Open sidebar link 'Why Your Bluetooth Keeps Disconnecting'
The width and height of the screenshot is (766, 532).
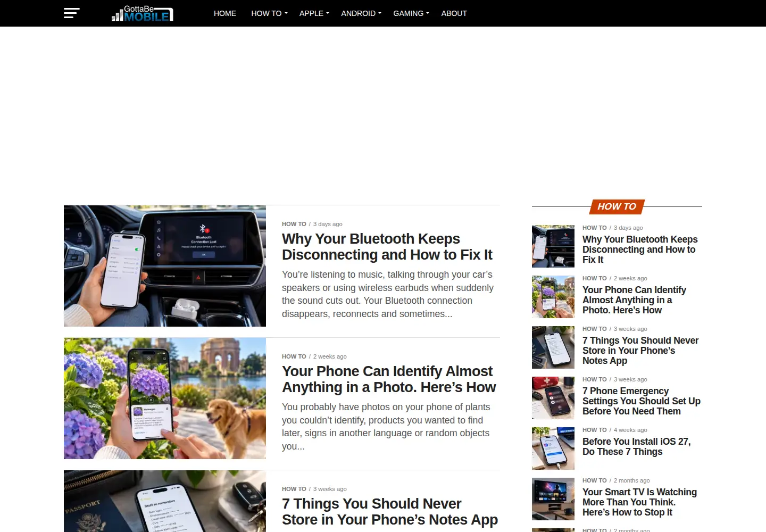tap(640, 250)
